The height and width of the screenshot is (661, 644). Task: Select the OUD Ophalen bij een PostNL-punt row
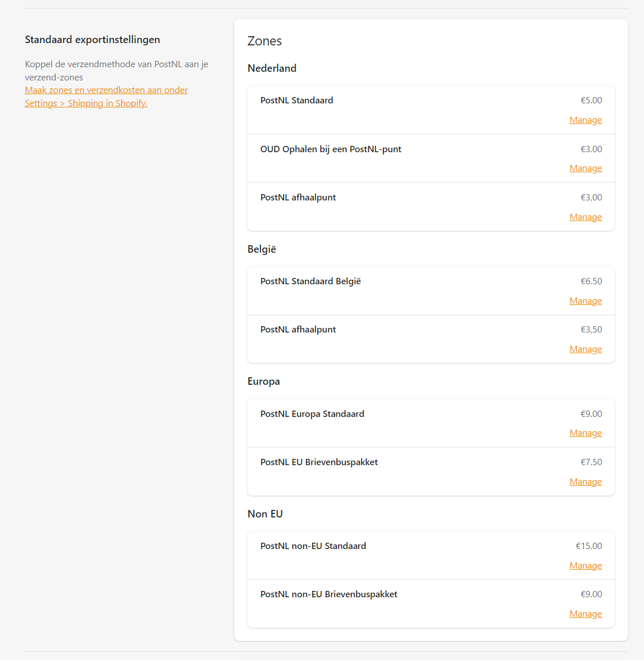pos(331,149)
